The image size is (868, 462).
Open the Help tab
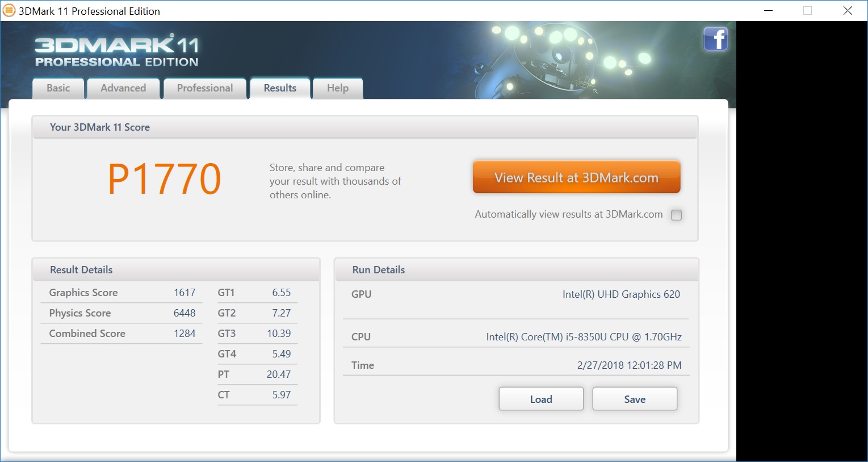(338, 88)
